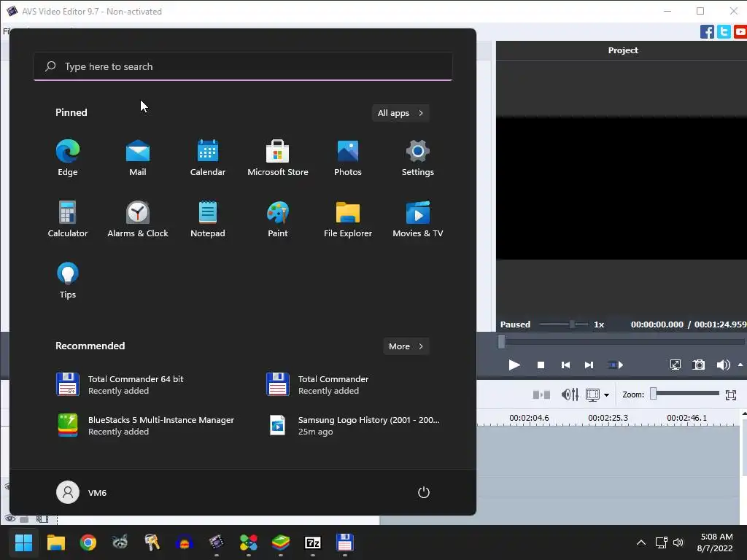
Task: Open Settings from pinned apps
Action: 418,158
